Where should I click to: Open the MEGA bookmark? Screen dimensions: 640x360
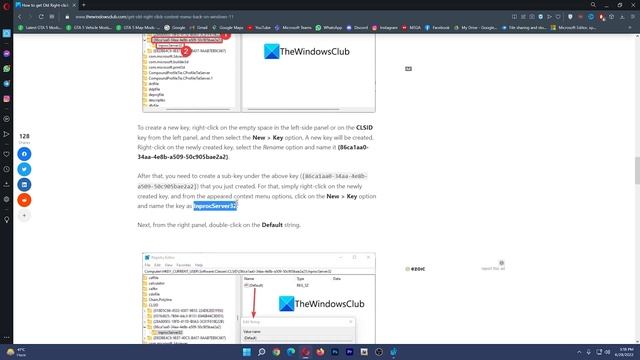[x=411, y=28]
